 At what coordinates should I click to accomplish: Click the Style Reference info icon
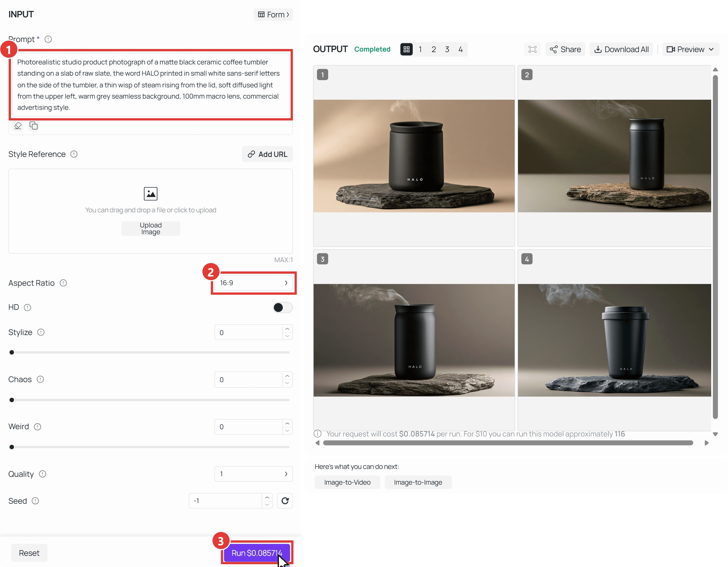pyautogui.click(x=74, y=154)
